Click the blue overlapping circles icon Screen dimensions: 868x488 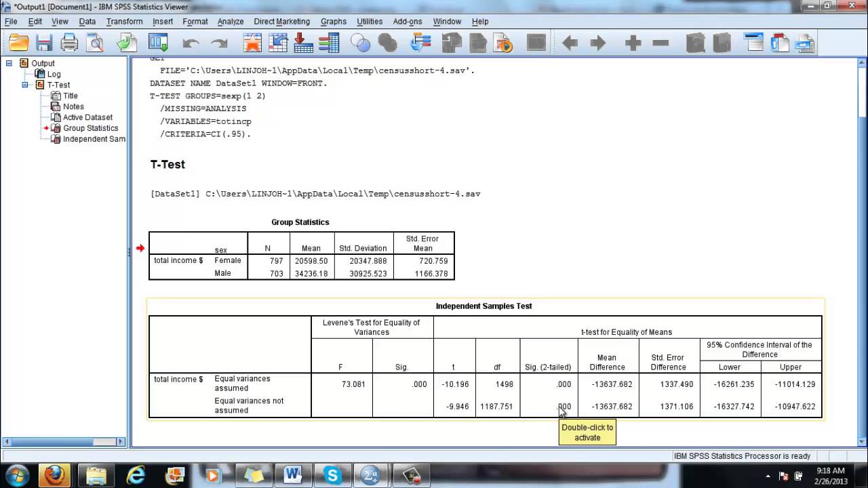(x=360, y=43)
